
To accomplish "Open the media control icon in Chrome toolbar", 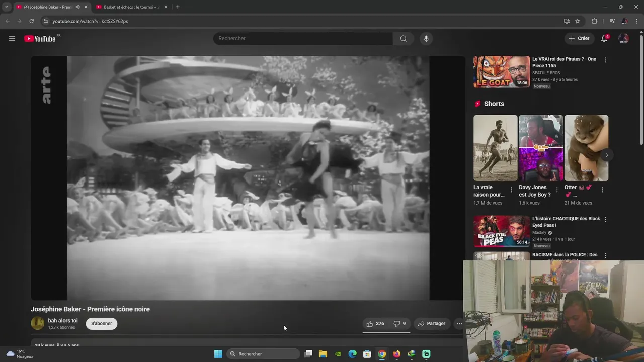I will [612, 21].
